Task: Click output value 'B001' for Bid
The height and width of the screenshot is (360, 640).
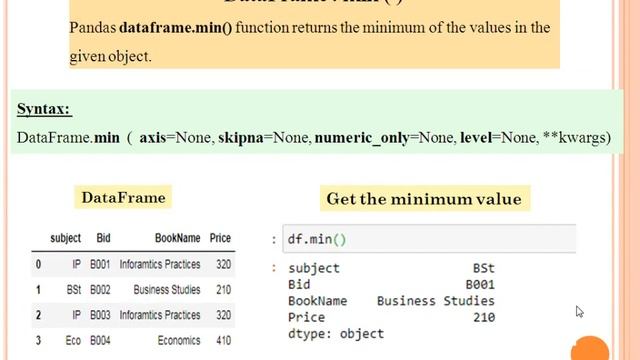Action: [480, 284]
